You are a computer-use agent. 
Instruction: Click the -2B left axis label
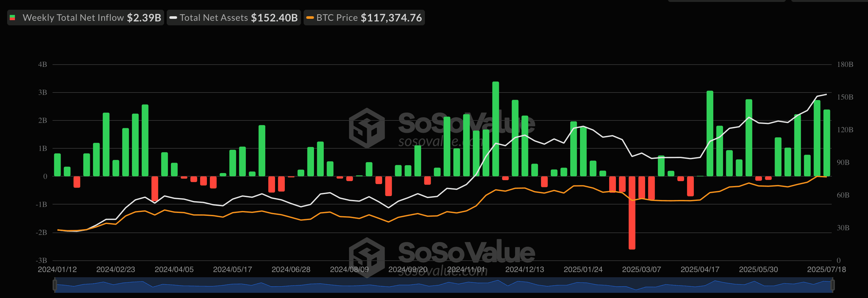[42, 232]
